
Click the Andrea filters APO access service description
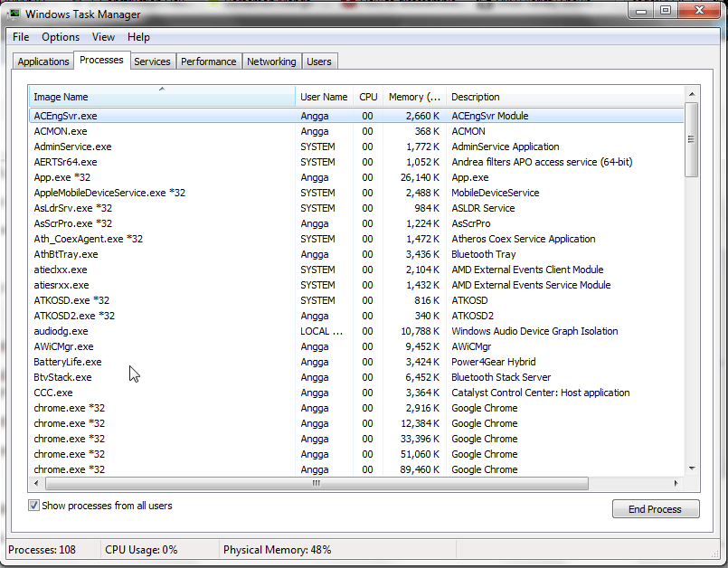542,162
